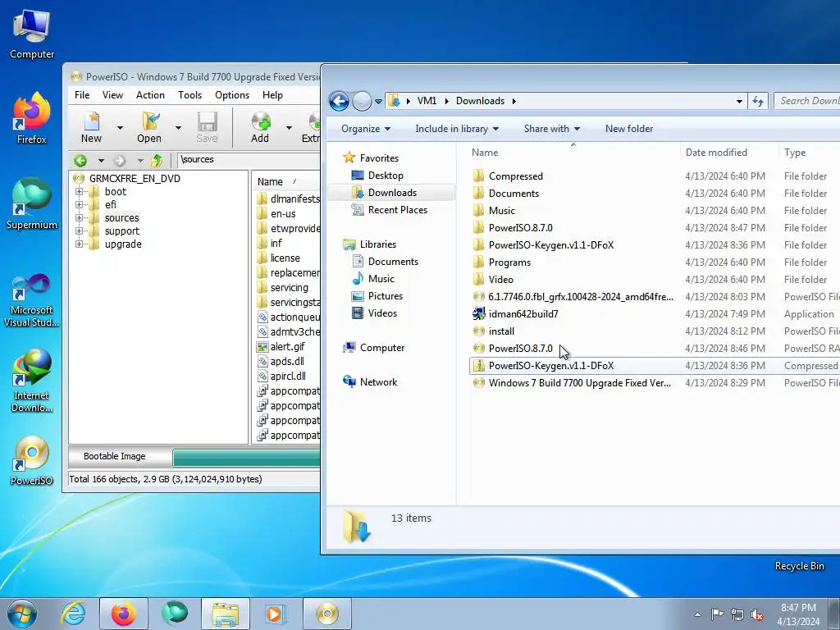The width and height of the screenshot is (840, 630).
Task: Switch to Supermium on the taskbar
Action: click(x=174, y=614)
